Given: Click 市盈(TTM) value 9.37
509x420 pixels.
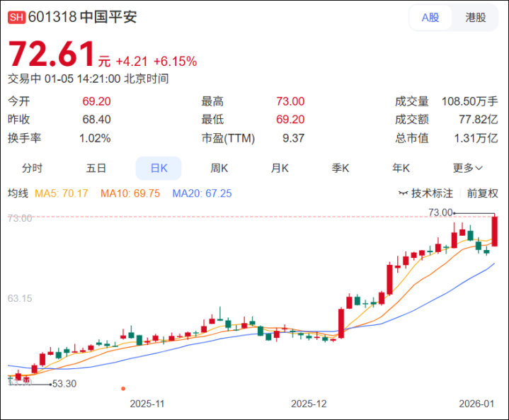Looking at the screenshot, I should [x=294, y=138].
